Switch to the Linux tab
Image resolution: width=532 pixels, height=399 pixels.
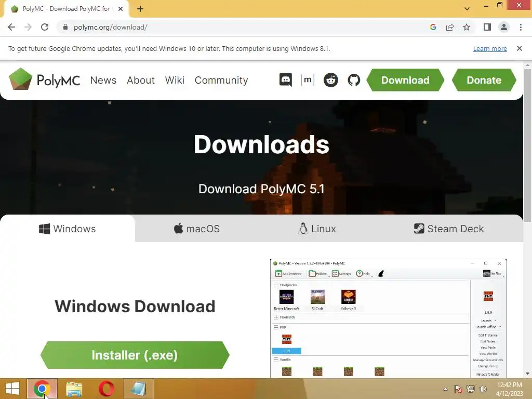pos(317,229)
